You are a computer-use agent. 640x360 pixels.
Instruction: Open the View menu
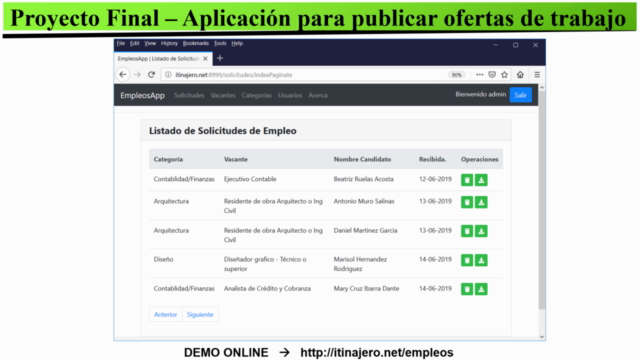[150, 43]
